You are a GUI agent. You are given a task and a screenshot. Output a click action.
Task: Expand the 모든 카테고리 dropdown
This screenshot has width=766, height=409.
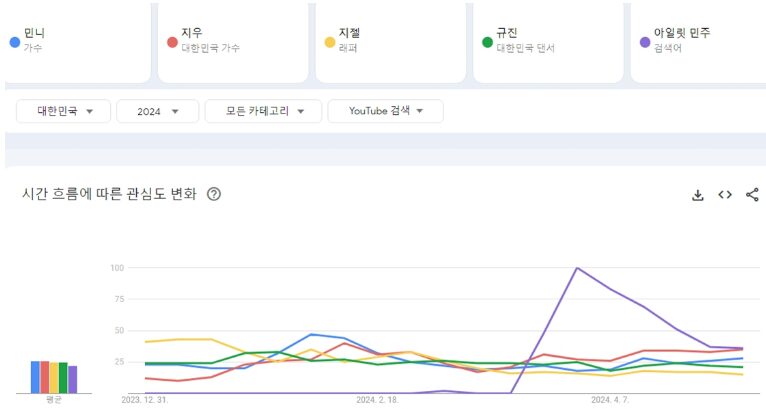click(263, 111)
